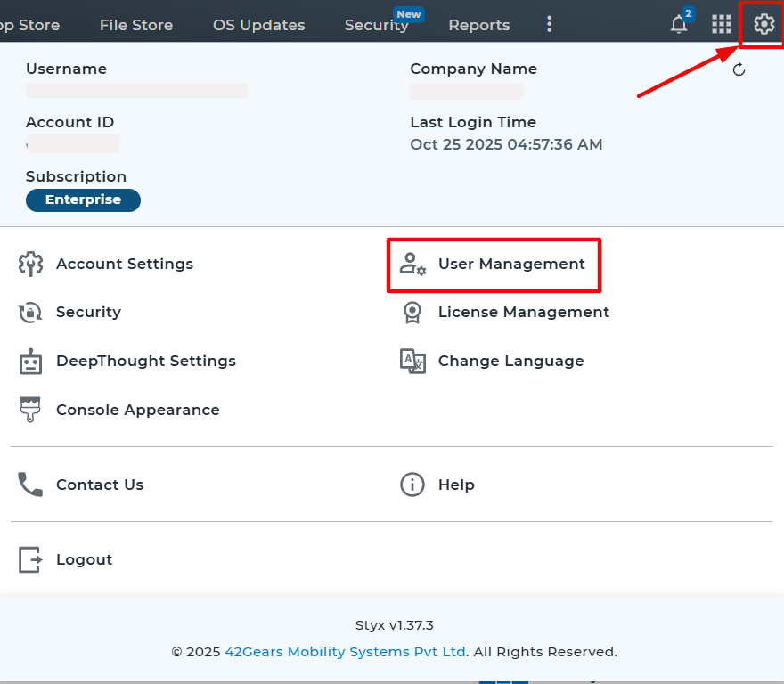Screen dimensions: 784x684
Task: Open the notifications bell
Action: coord(679,25)
